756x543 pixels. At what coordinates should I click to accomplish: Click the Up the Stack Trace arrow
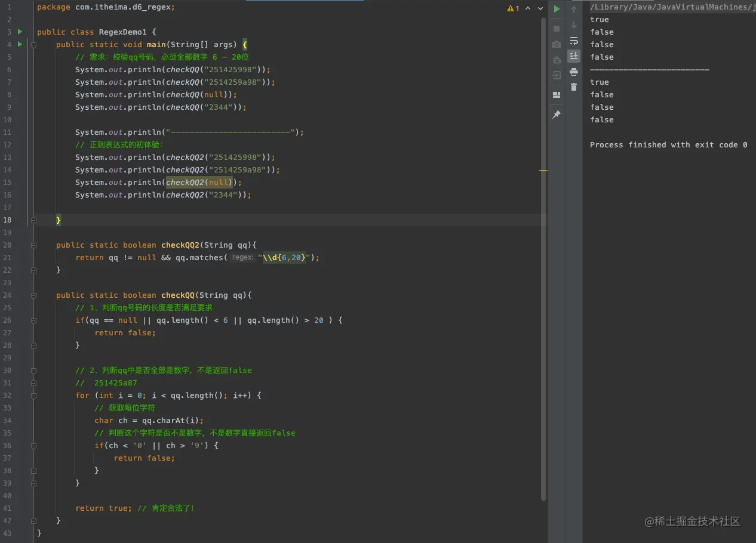tap(574, 9)
